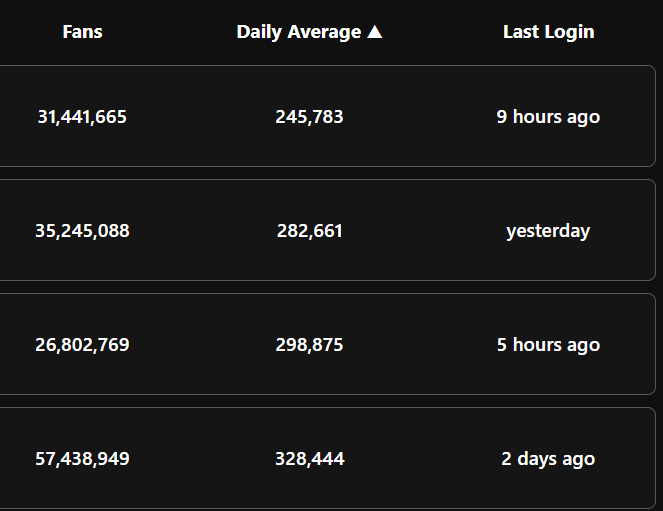This screenshot has width=663, height=511.
Task: Click the 282,661 daily average value
Action: pyautogui.click(x=309, y=231)
